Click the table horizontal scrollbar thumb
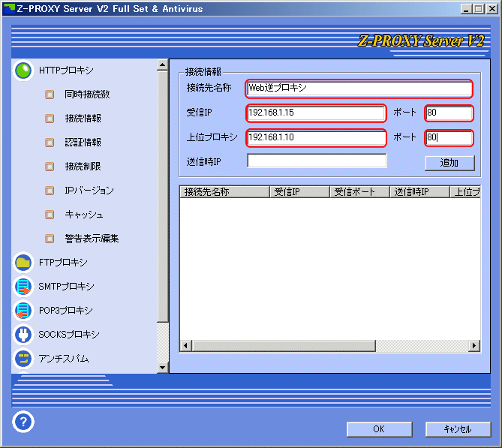 click(x=284, y=345)
